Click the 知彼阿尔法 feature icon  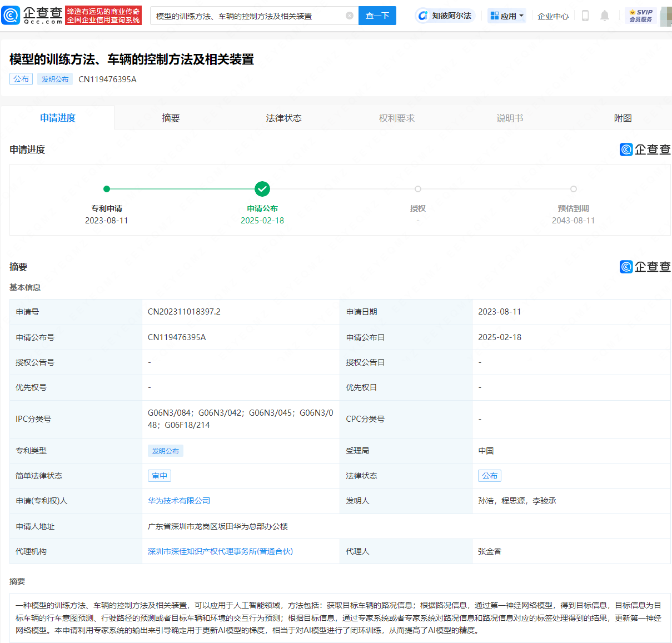(445, 16)
